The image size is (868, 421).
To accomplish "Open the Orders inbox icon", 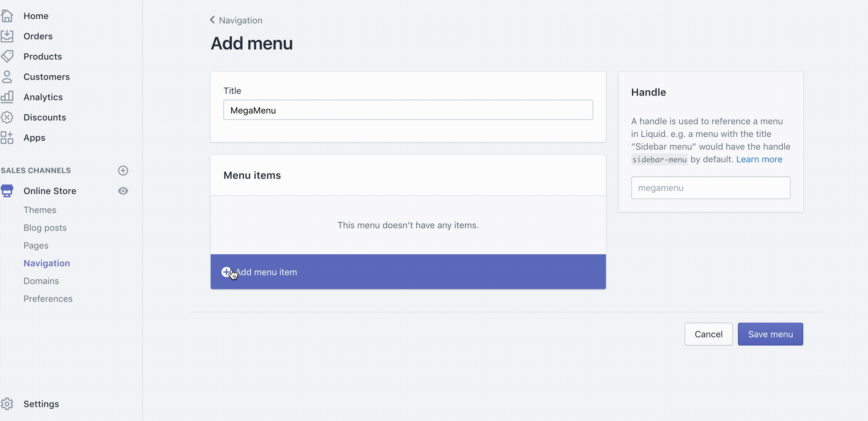I will point(7,36).
